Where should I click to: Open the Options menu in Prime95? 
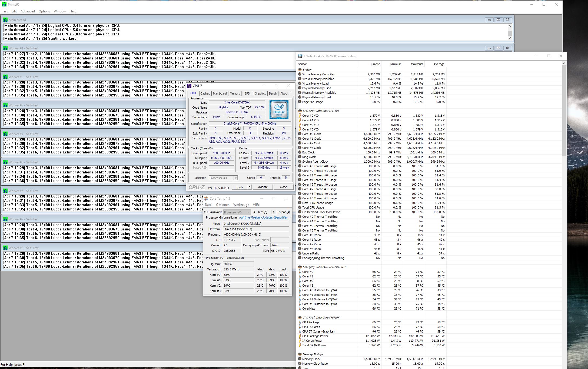coord(44,11)
